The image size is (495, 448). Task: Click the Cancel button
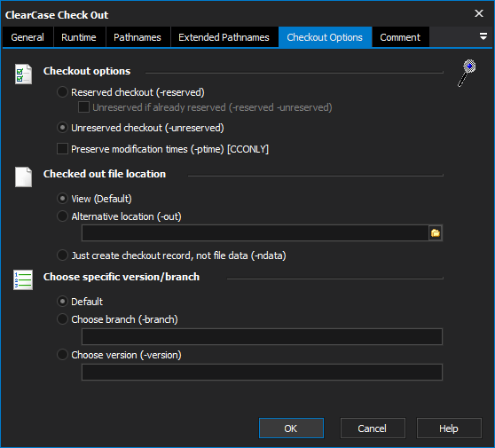(373, 428)
